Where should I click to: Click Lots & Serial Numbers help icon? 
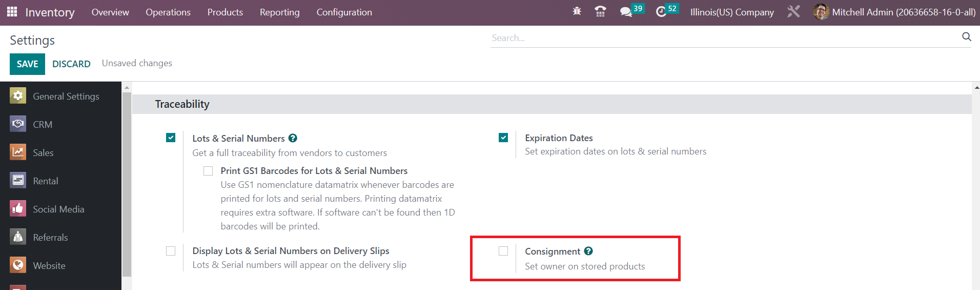click(293, 138)
